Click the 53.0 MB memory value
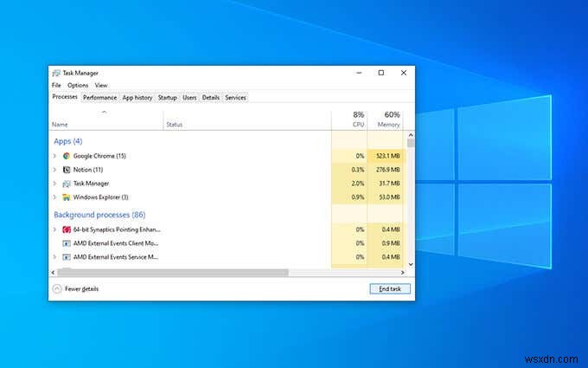 (x=390, y=197)
